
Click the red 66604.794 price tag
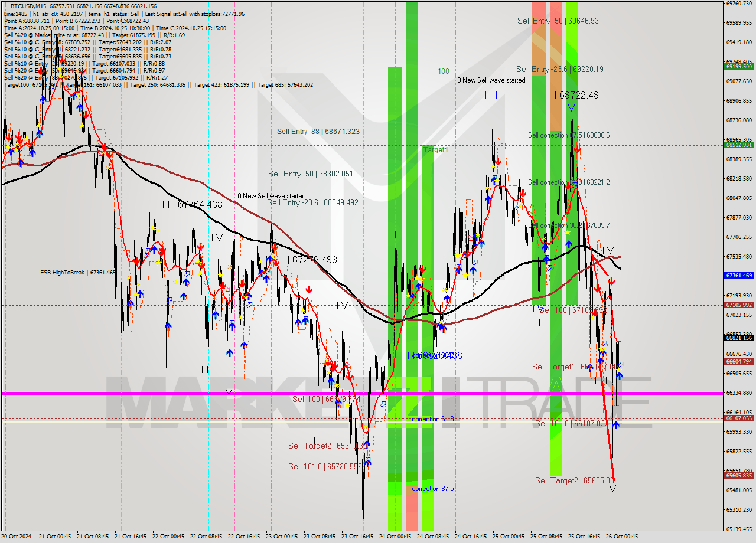738,361
